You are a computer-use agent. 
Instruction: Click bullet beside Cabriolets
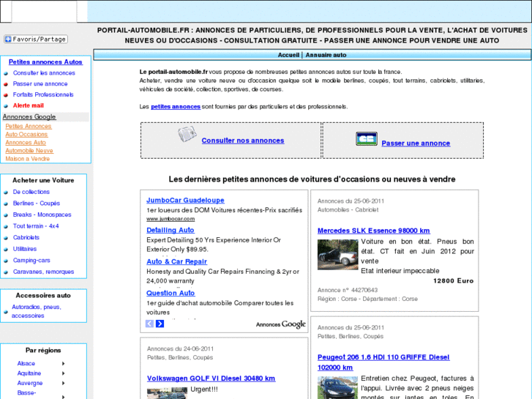6,238
